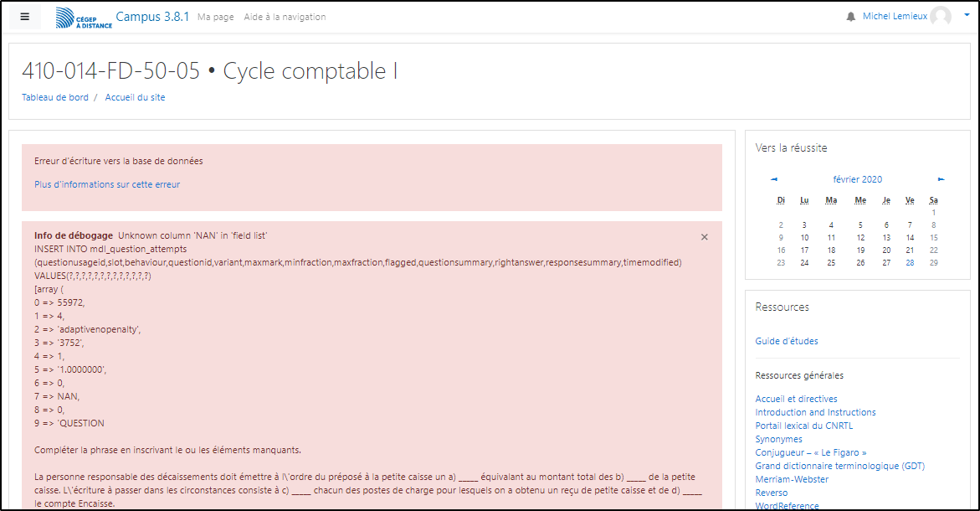Expand the user menu dropdown arrow
980x511 pixels.
967,15
